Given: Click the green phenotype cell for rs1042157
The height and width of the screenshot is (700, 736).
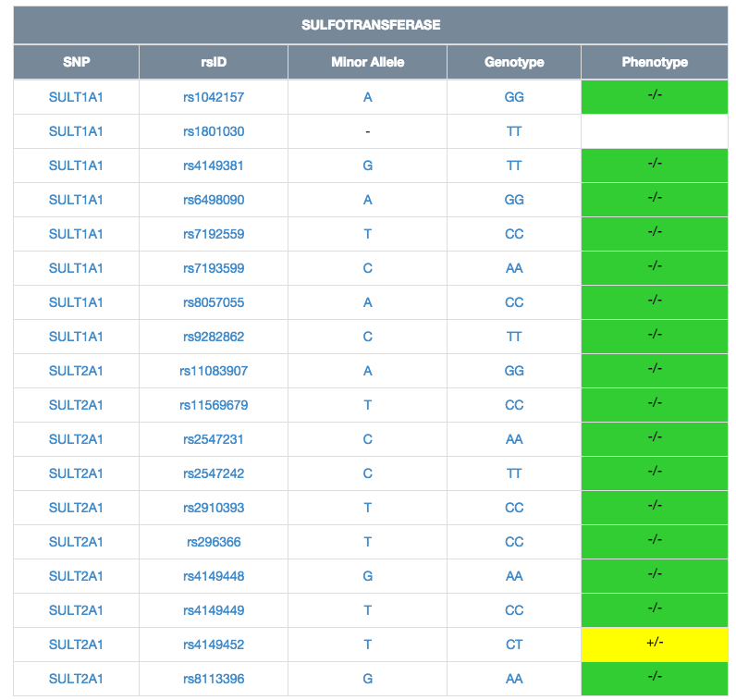Looking at the screenshot, I should [654, 97].
